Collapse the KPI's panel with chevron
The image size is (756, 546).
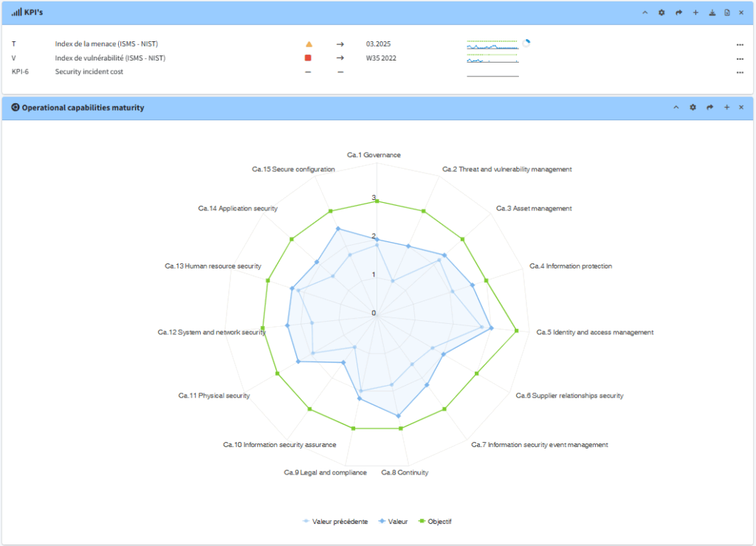[x=645, y=13]
